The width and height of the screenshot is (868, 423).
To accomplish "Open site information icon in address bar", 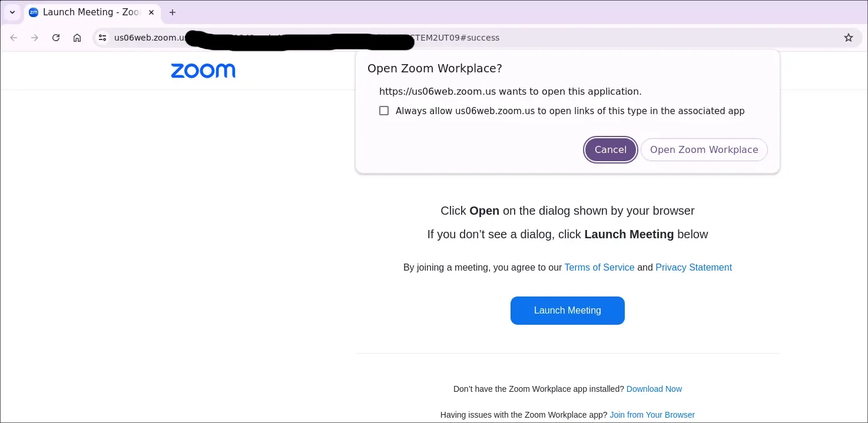I will point(102,38).
